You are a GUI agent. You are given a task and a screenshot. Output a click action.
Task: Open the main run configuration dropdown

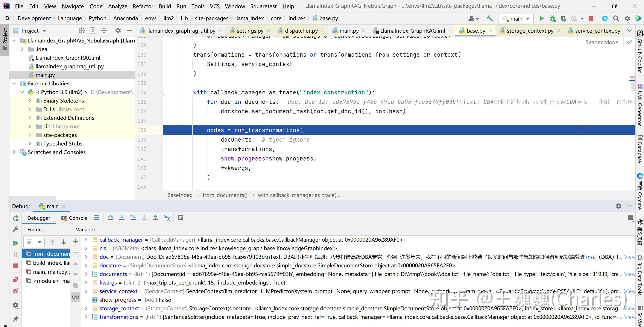tap(516, 18)
